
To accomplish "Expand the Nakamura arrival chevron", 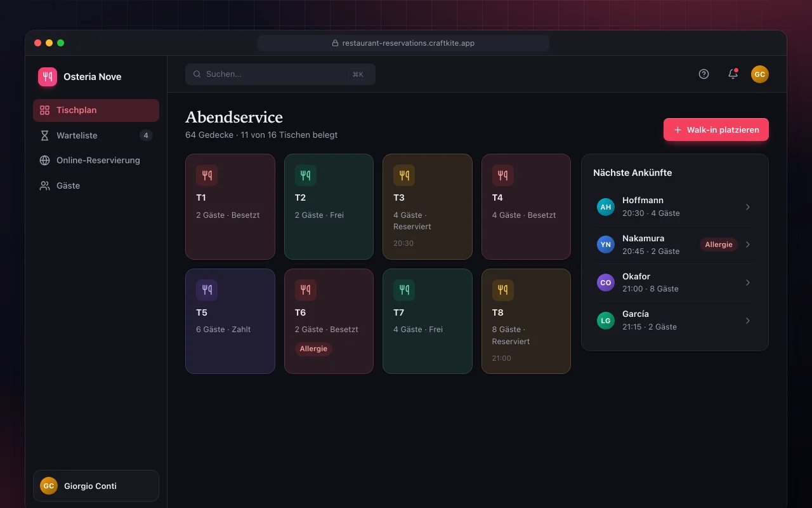I will pos(748,244).
